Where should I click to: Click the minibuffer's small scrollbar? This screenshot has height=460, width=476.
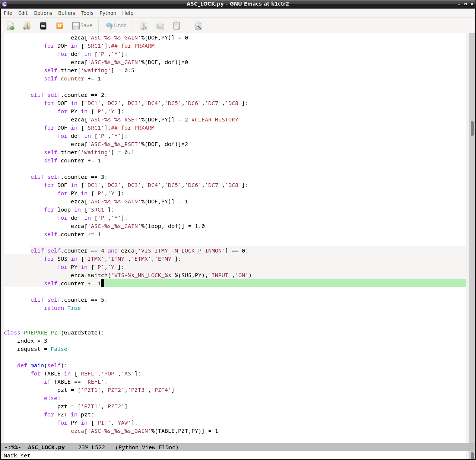tap(472, 456)
